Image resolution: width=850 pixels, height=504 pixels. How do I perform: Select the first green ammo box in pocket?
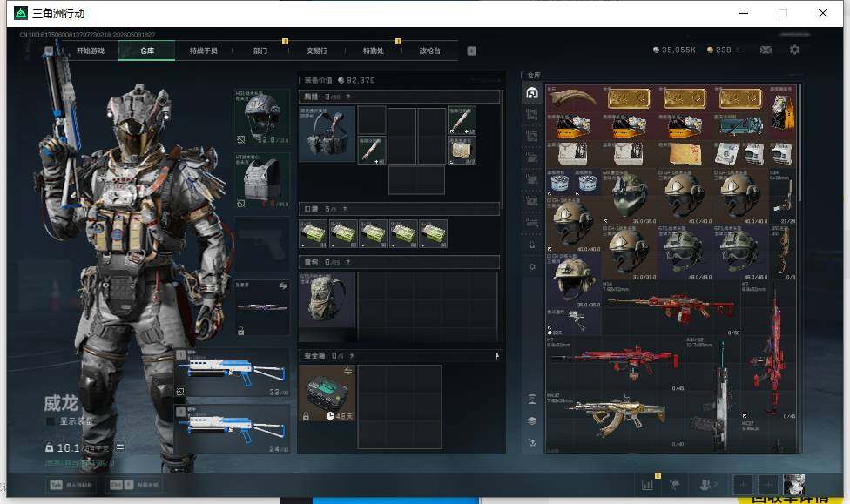tap(314, 233)
